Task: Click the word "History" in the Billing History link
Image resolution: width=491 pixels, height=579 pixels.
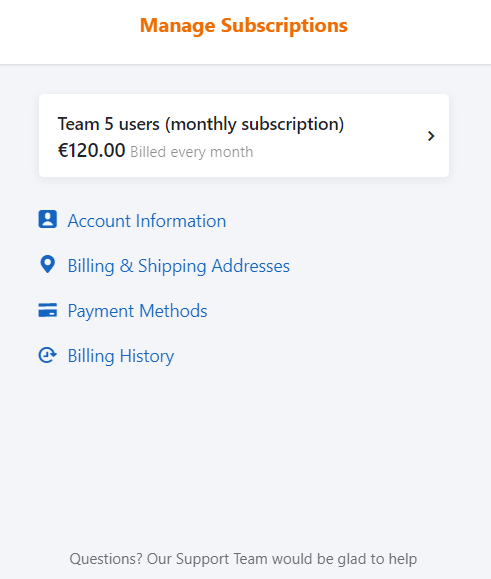Action: pos(147,356)
